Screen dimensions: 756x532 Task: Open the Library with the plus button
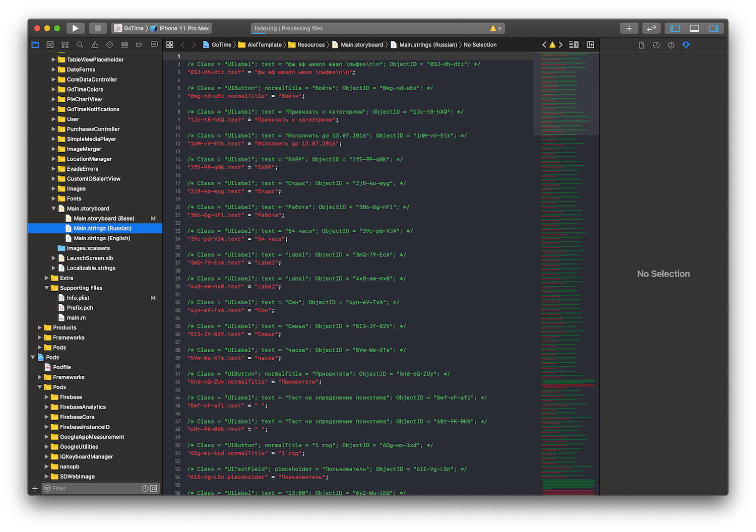(x=629, y=28)
